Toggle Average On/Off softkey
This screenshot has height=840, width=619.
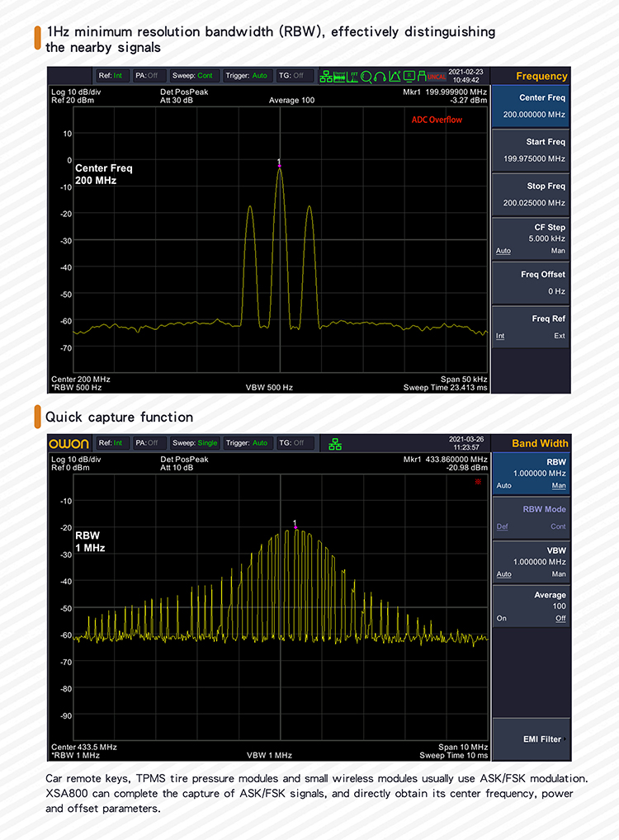(x=531, y=606)
